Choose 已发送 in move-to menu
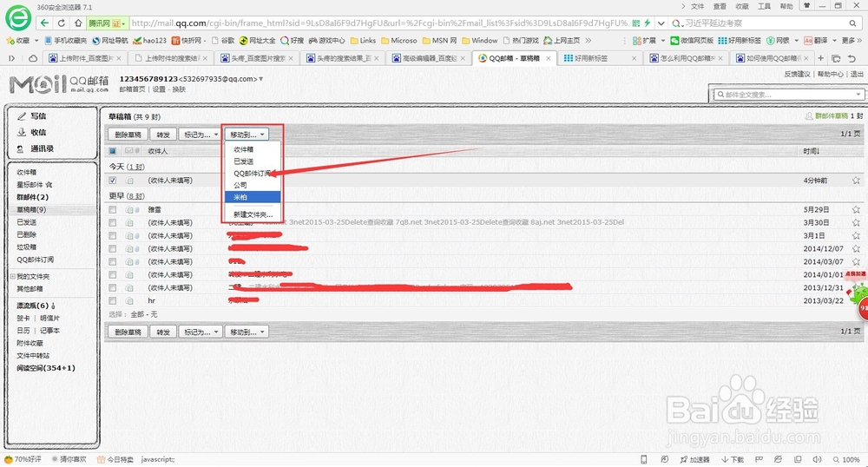Screen dimensions: 868x467 [x=253, y=161]
